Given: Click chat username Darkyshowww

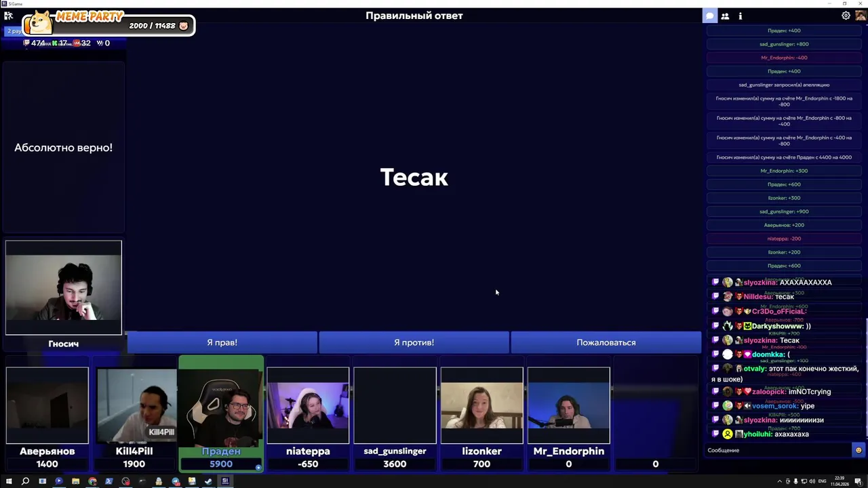Looking at the screenshot, I should click(x=776, y=326).
